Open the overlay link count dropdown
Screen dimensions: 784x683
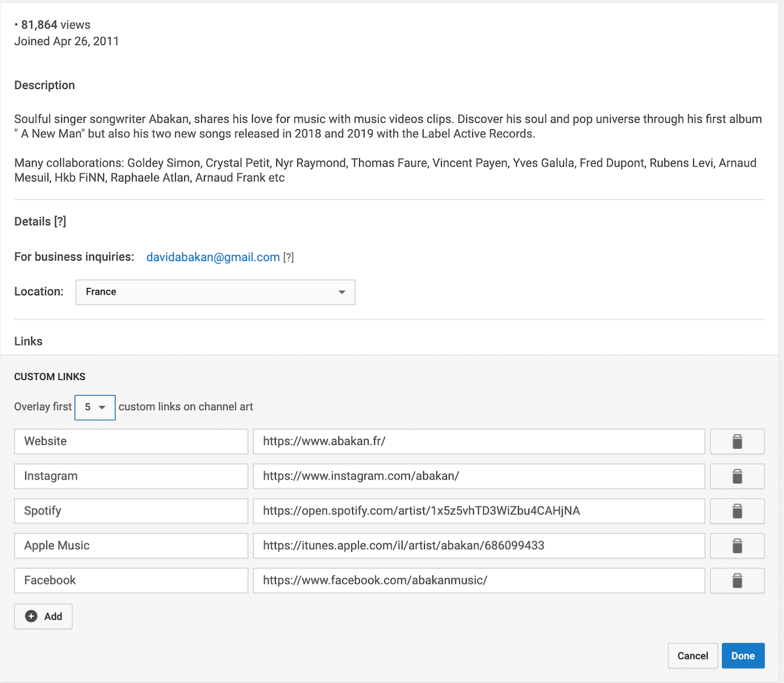pos(95,407)
